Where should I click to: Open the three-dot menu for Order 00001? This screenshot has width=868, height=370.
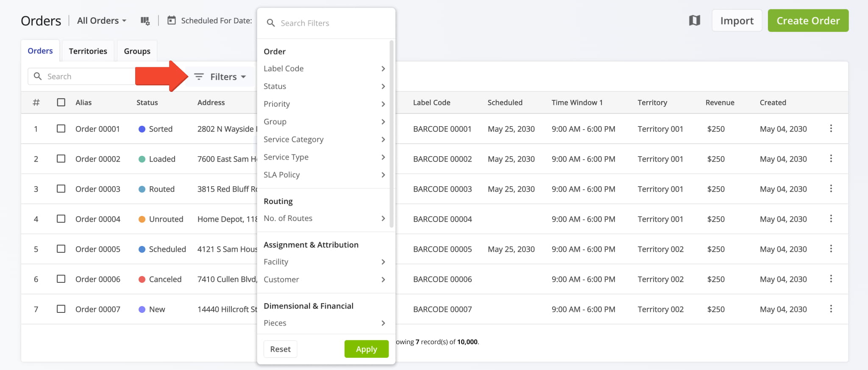tap(831, 128)
